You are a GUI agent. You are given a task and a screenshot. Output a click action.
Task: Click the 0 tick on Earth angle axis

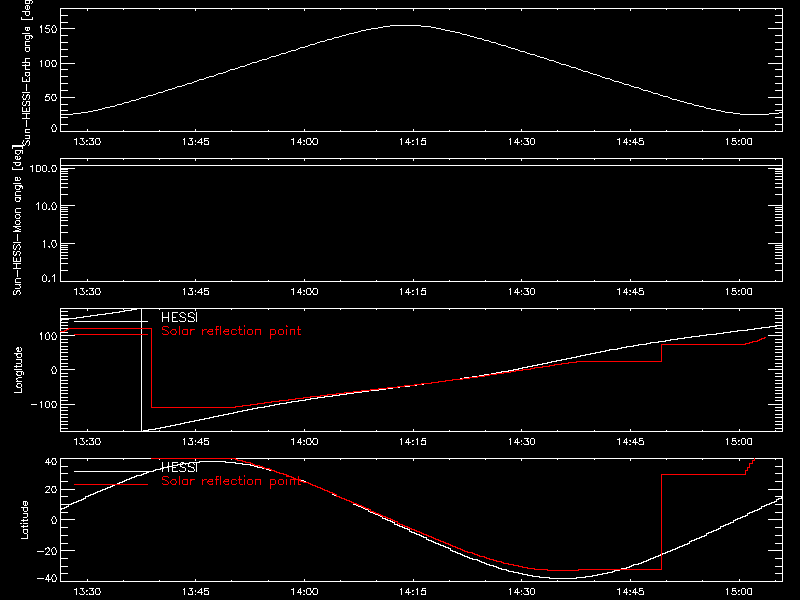(x=54, y=128)
